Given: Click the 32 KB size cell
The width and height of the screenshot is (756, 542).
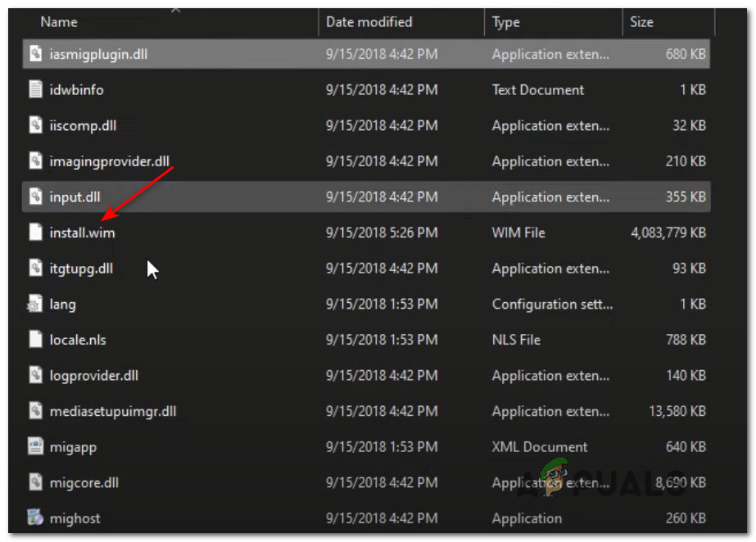Looking at the screenshot, I should pos(689,125).
